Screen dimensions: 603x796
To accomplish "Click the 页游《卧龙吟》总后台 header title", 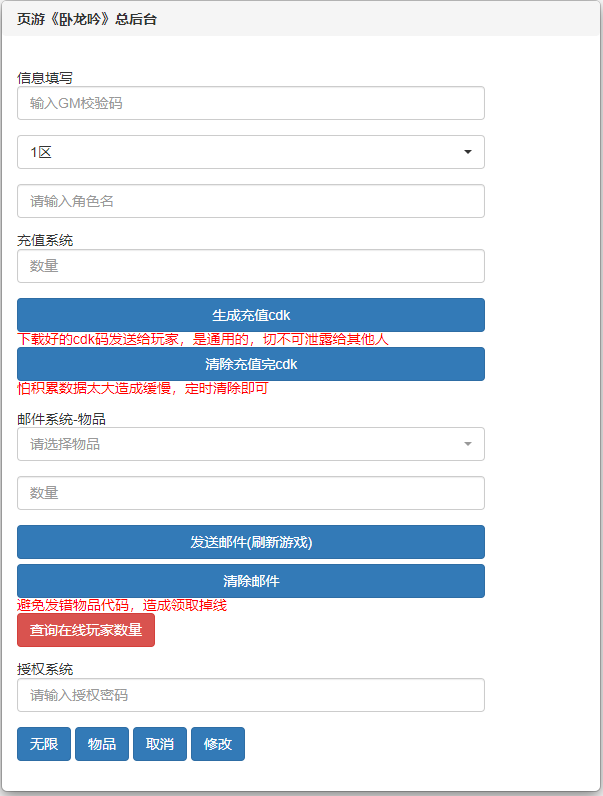I will coord(87,19).
